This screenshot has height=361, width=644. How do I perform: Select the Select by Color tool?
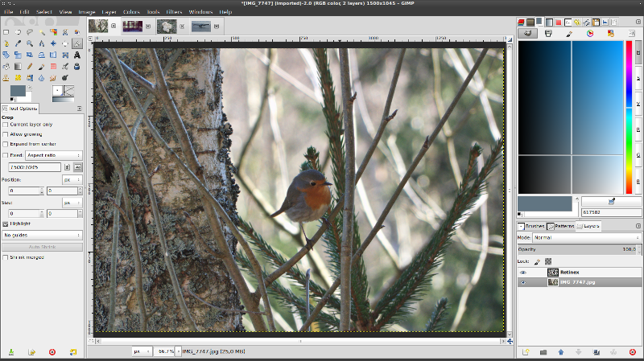point(53,32)
